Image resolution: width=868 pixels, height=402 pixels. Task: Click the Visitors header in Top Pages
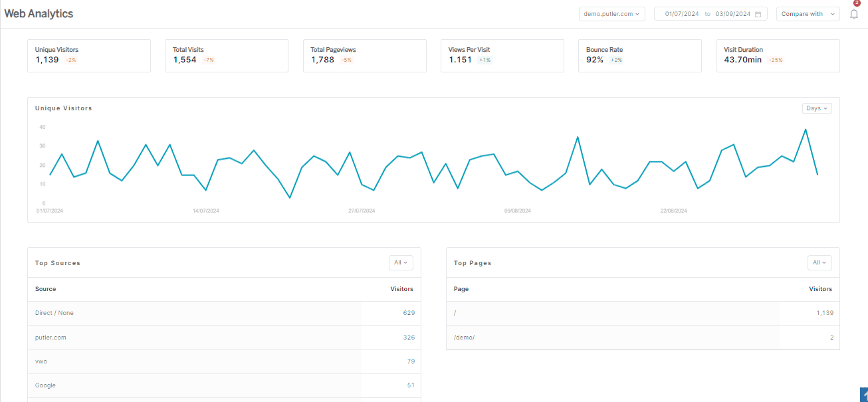pos(820,289)
